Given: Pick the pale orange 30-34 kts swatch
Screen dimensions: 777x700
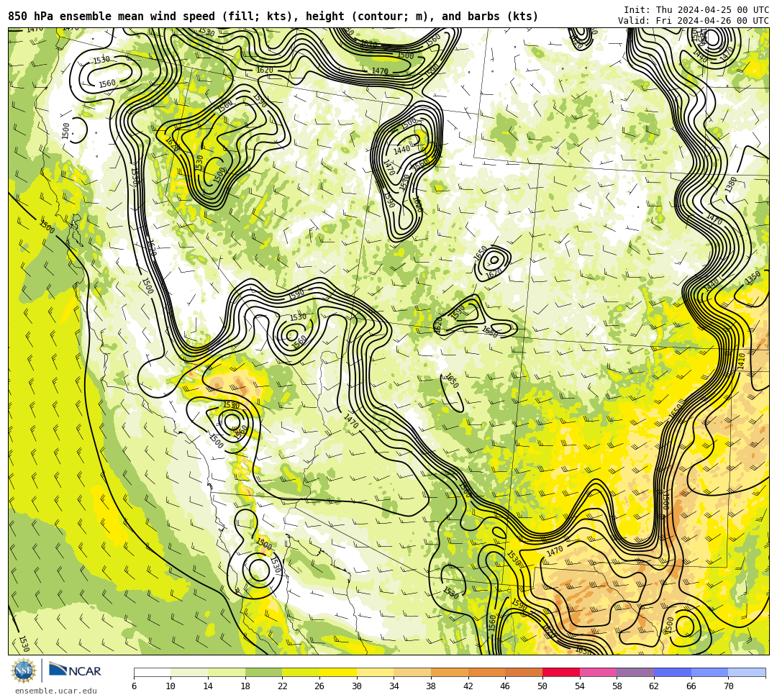Looking at the screenshot, I should (375, 672).
